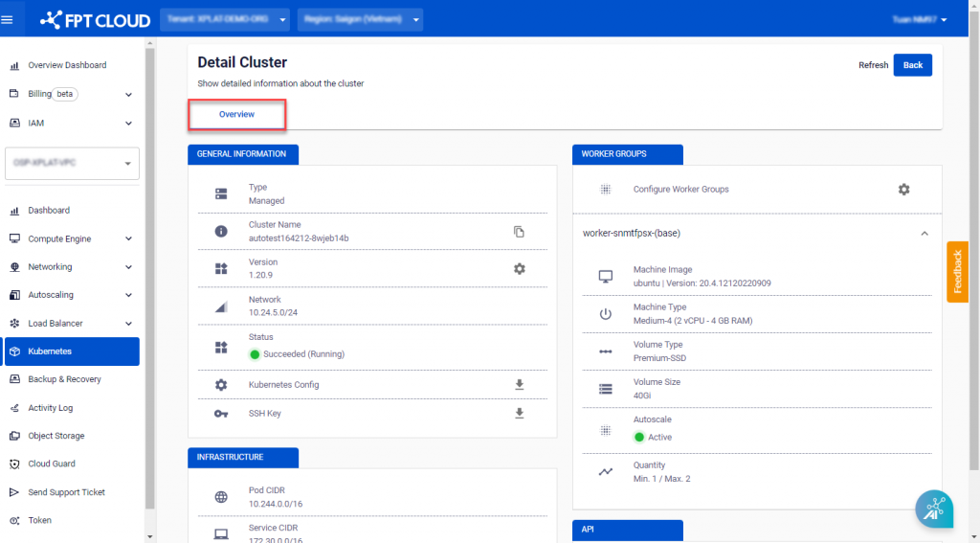Screen dimensions: 980x543
Task: Open the Feedback side tab
Action: click(x=957, y=272)
